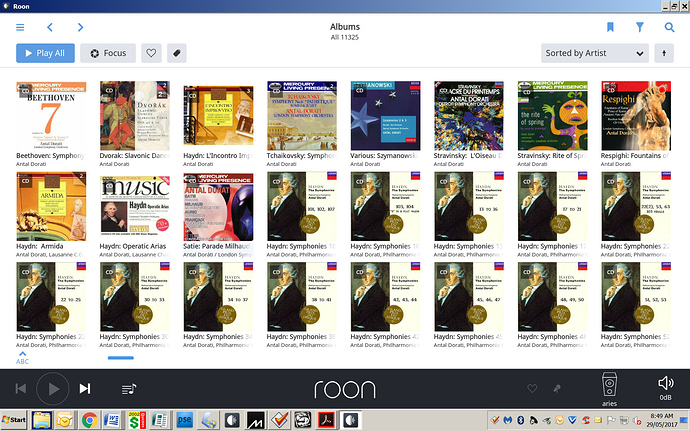Open Haydn Symphonies 13 to 16 cover
Viewport: 690px width, 431px height.
[x=469, y=206]
